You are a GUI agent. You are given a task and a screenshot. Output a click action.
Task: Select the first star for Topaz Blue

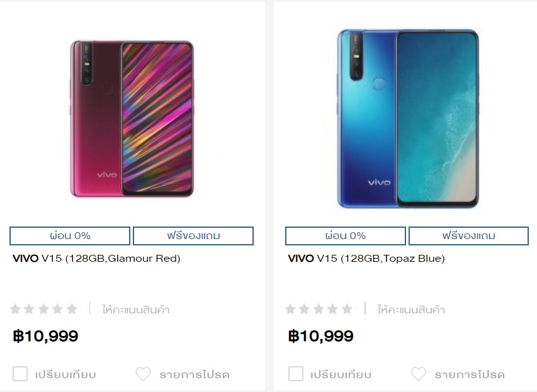click(x=290, y=309)
